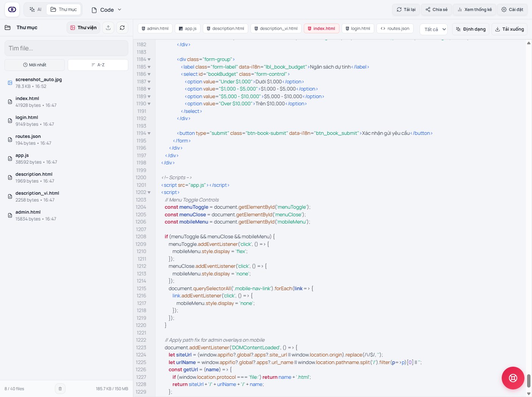Open the routes.json editor tab

click(395, 28)
